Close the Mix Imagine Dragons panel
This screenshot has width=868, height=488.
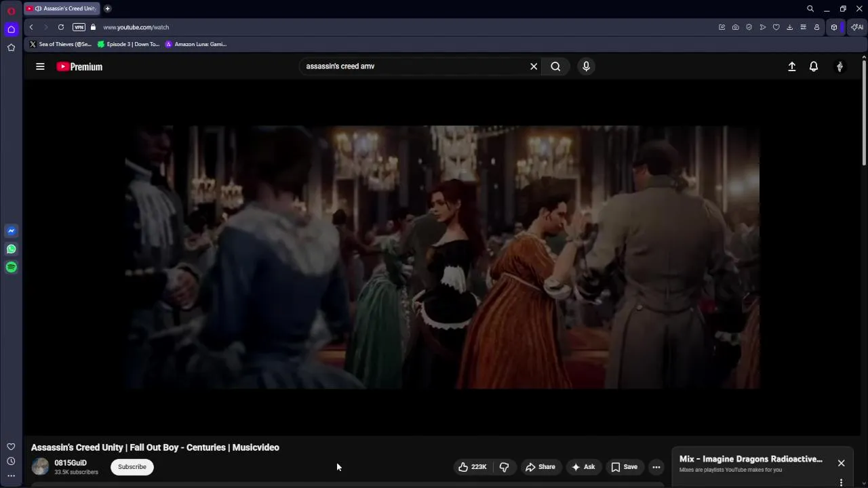[x=841, y=463]
